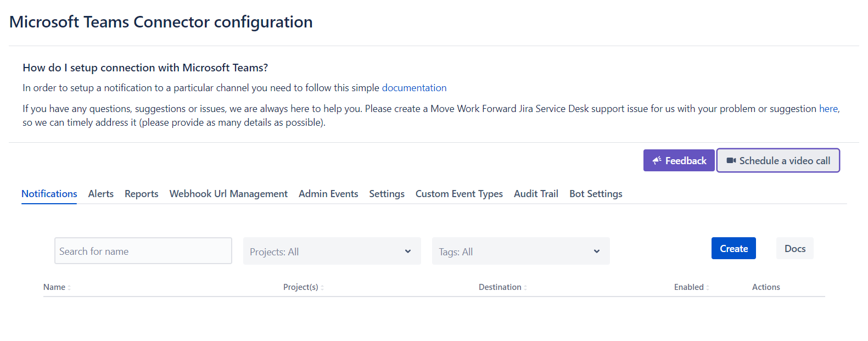Viewport: 868px width, 341px height.
Task: Follow the documentation link
Action: tap(415, 88)
